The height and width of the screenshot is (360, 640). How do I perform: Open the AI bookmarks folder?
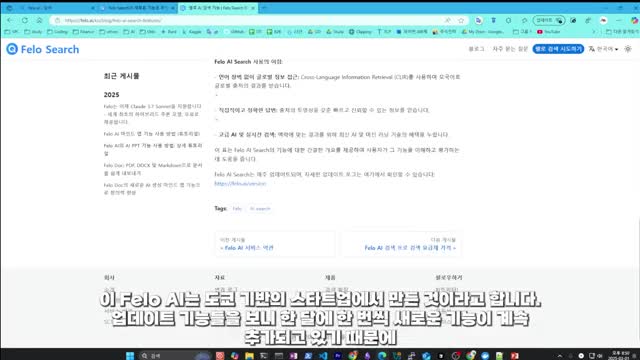click(x=129, y=32)
